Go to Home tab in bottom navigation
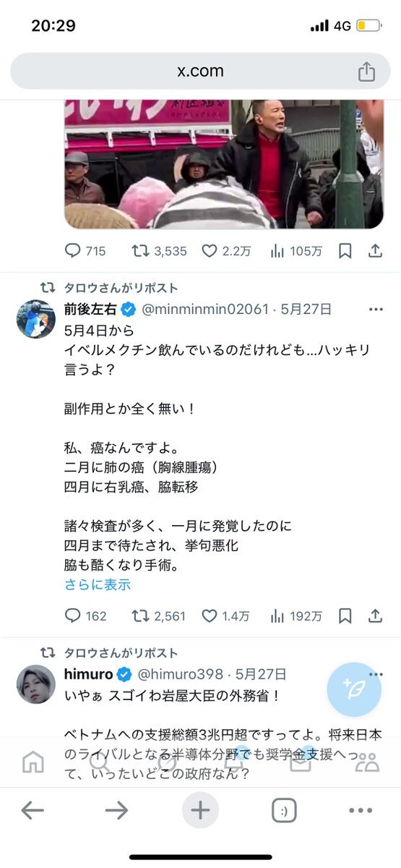 pos(33,762)
